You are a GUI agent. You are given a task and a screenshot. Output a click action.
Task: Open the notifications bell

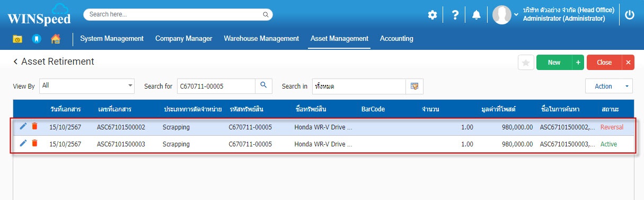tap(477, 15)
